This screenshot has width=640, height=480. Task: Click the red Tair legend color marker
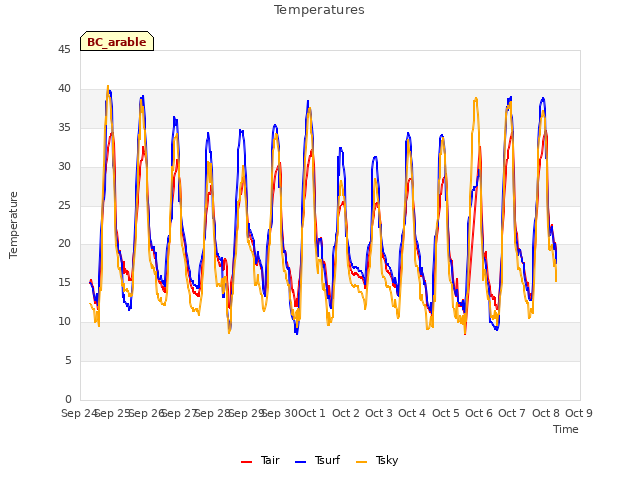pyautogui.click(x=247, y=462)
